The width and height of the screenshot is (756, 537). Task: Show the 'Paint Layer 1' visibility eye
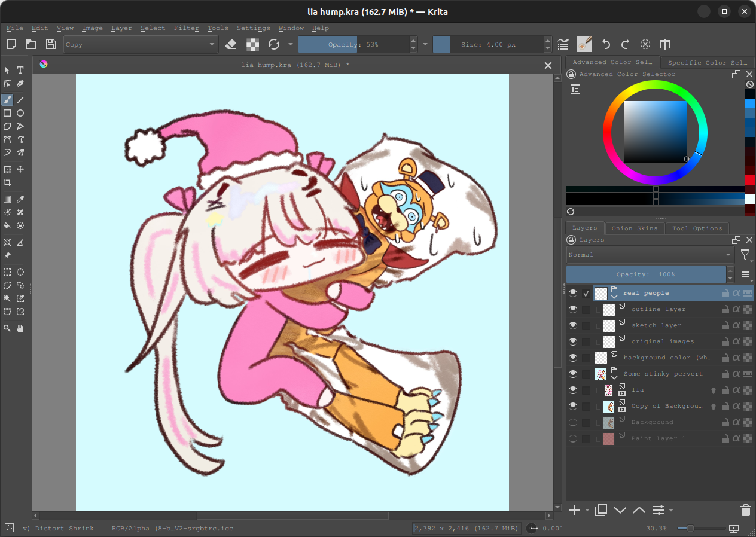pyautogui.click(x=573, y=438)
